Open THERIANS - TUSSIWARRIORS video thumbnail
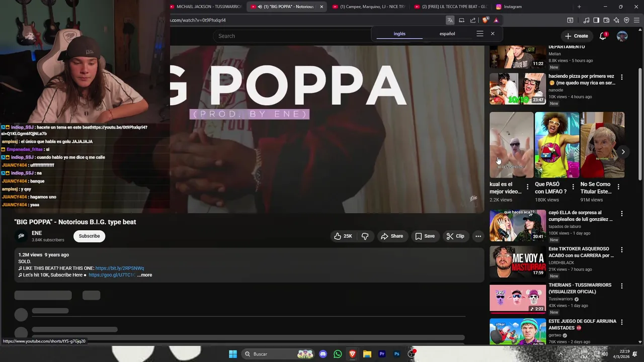This screenshot has height=362, width=644. [x=518, y=299]
